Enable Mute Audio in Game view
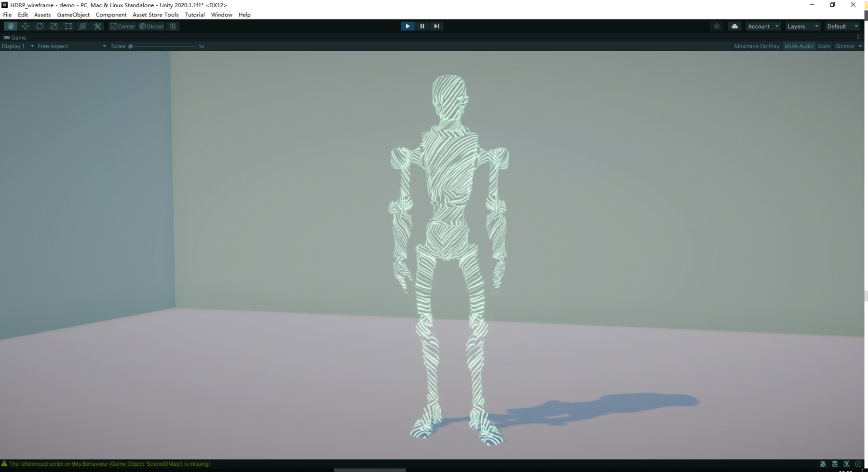Viewport: 868px width, 472px height. [799, 46]
